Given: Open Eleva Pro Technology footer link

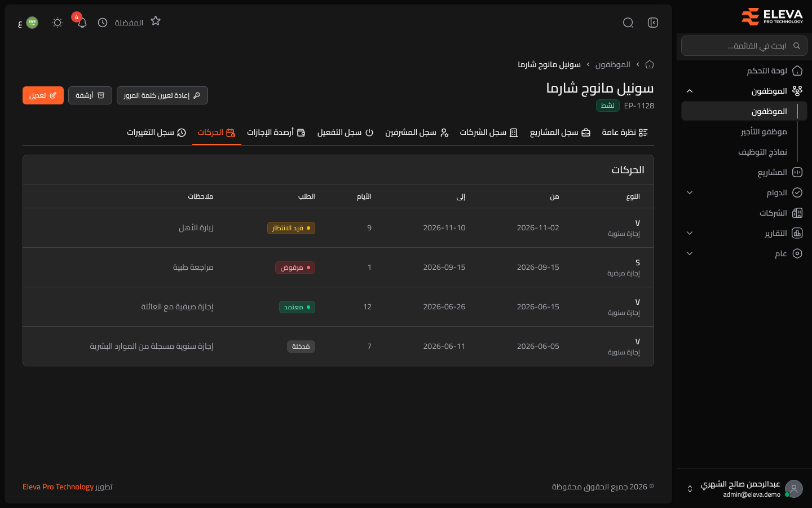Looking at the screenshot, I should 58,487.
